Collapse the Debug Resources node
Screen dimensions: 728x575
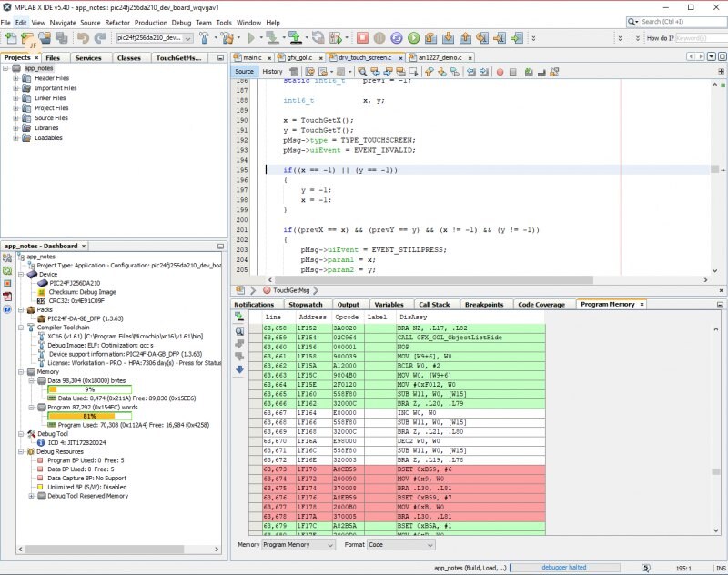[21, 450]
